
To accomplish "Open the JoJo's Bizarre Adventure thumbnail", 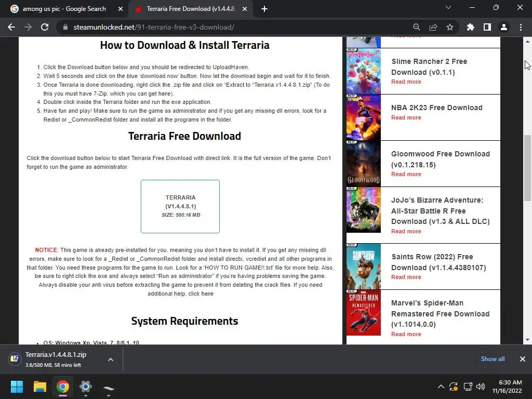I will 363,210.
